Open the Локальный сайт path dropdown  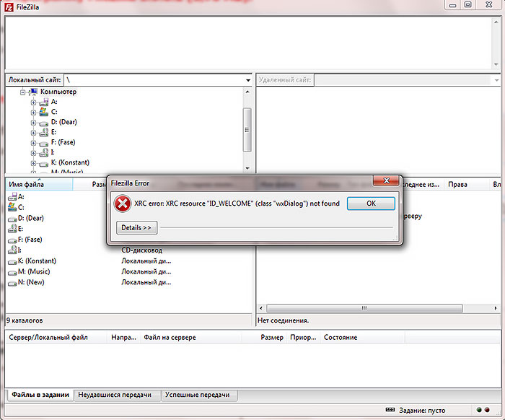pyautogui.click(x=247, y=79)
